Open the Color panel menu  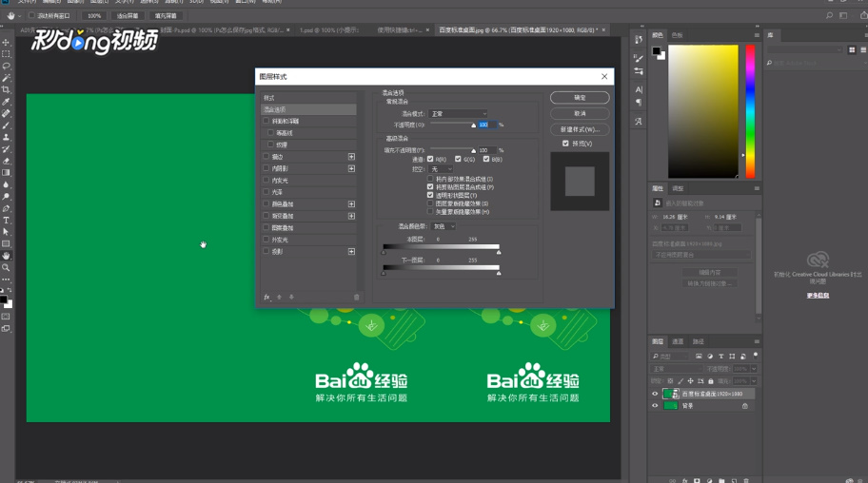(x=757, y=35)
